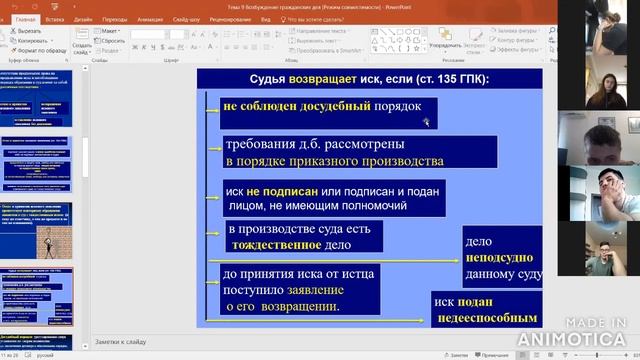The image size is (640, 360).
Task: Click the font size combo box
Action: (178, 35)
